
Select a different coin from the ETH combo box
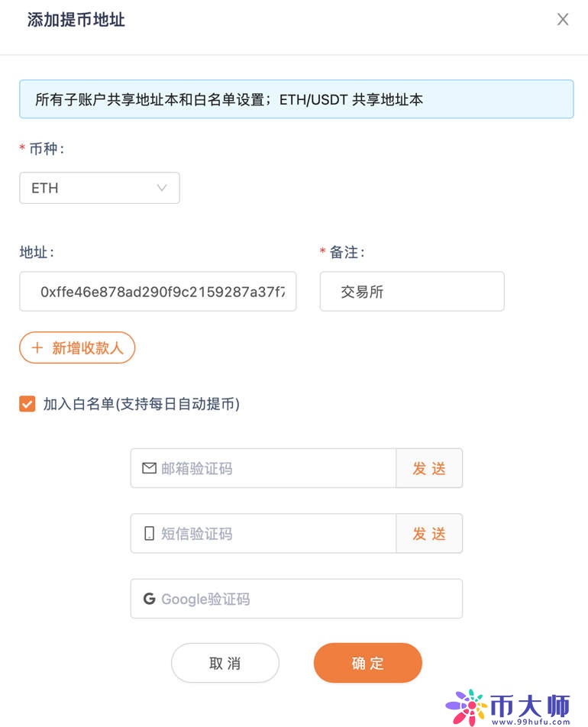point(99,188)
